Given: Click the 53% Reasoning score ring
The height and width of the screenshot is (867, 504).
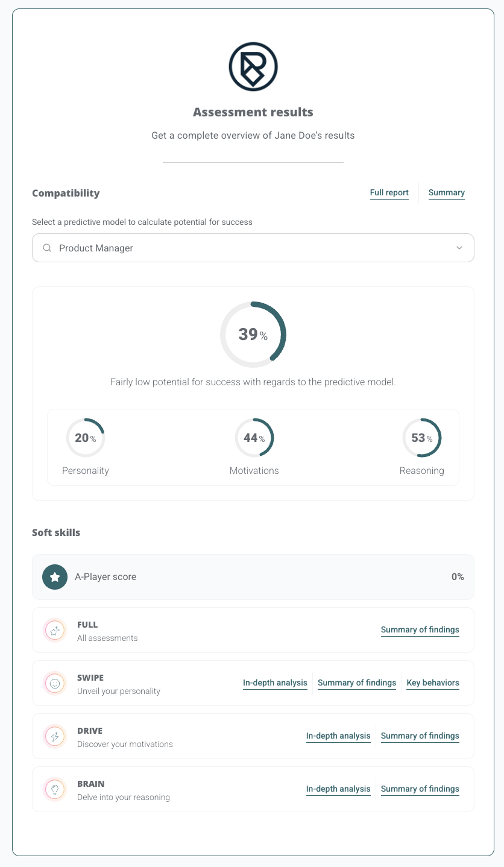Looking at the screenshot, I should coord(421,438).
